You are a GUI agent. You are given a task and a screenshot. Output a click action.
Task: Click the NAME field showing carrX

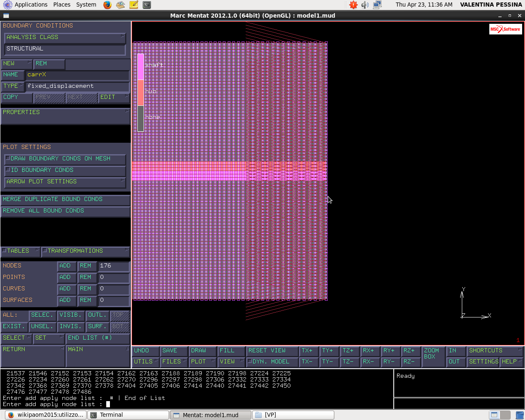coord(78,75)
